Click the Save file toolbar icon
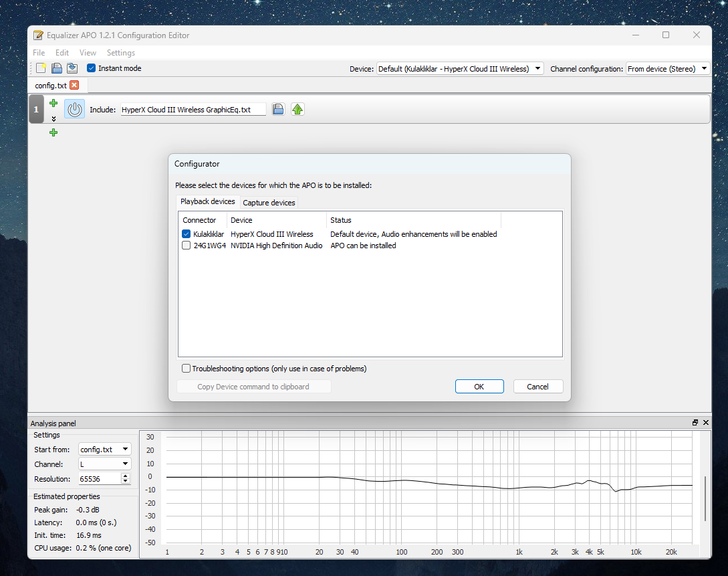728x576 pixels. point(72,68)
